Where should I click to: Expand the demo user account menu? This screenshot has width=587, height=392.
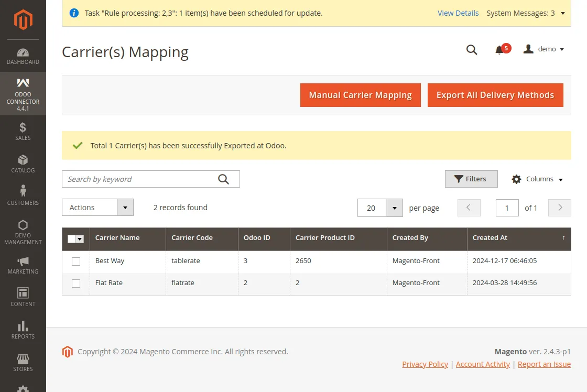point(544,49)
